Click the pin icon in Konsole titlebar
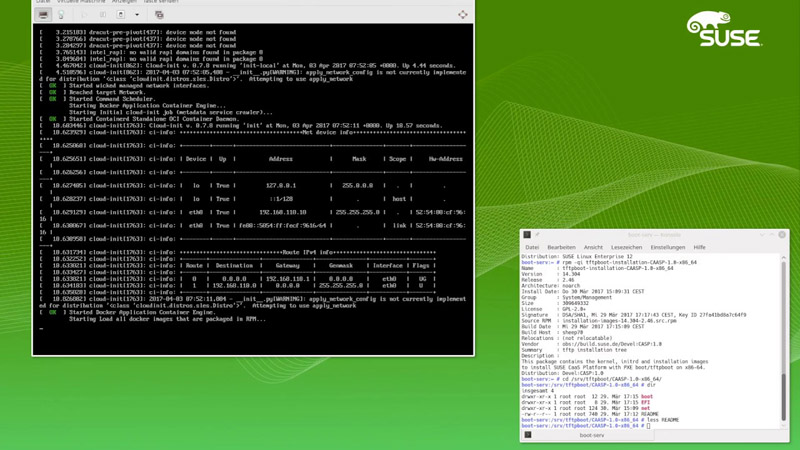The image size is (800, 450). (x=538, y=235)
